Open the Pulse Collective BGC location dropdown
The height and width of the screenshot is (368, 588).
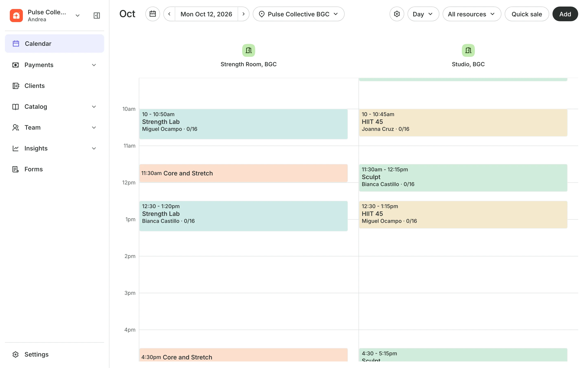point(298,14)
